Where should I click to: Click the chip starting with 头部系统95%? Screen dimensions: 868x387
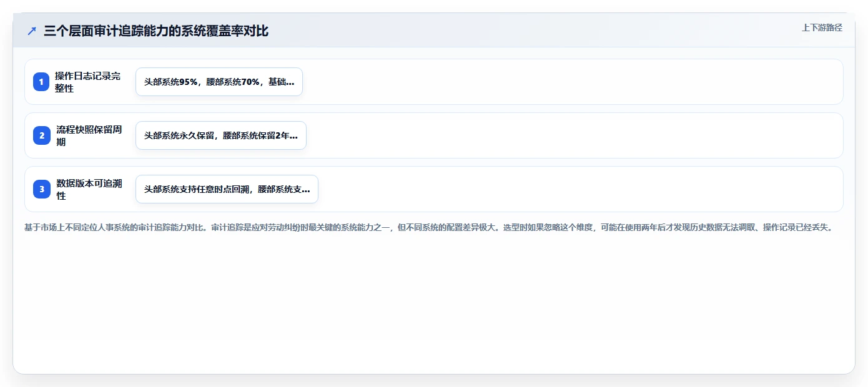tap(219, 82)
